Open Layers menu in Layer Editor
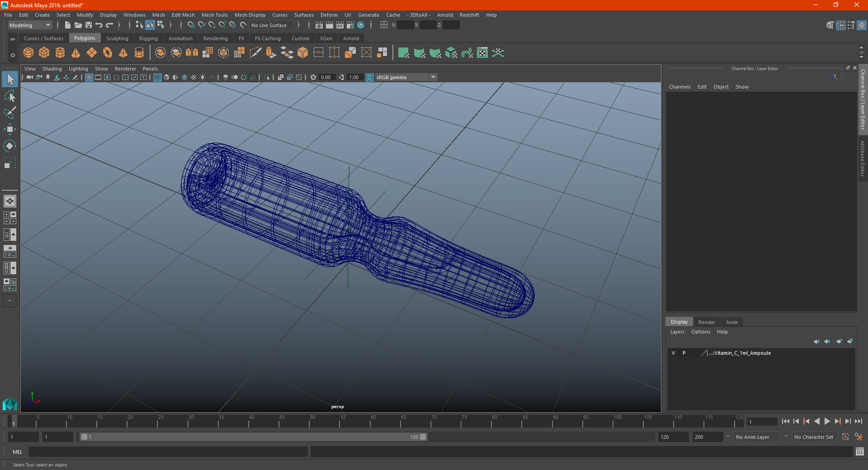868x470 pixels. click(x=677, y=332)
